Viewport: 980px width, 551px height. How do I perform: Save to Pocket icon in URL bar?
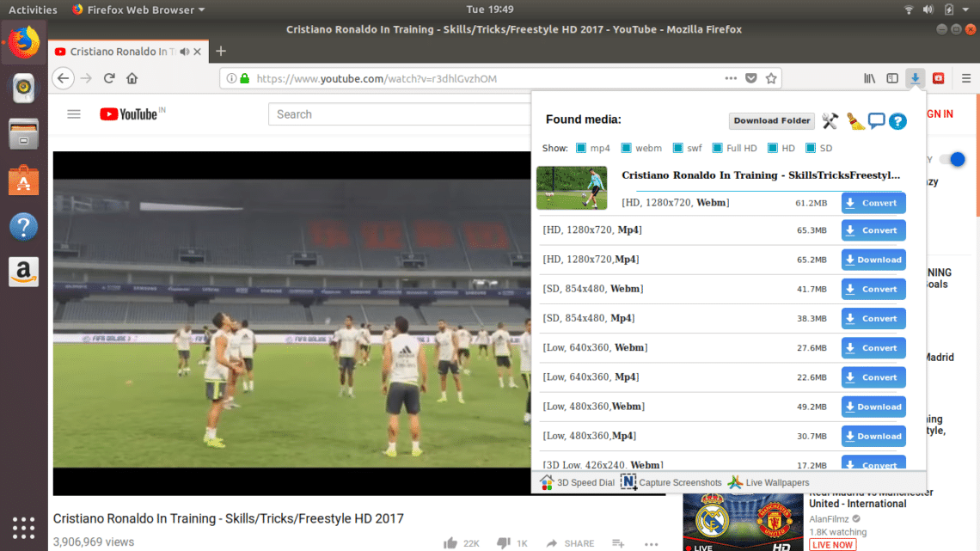click(751, 78)
